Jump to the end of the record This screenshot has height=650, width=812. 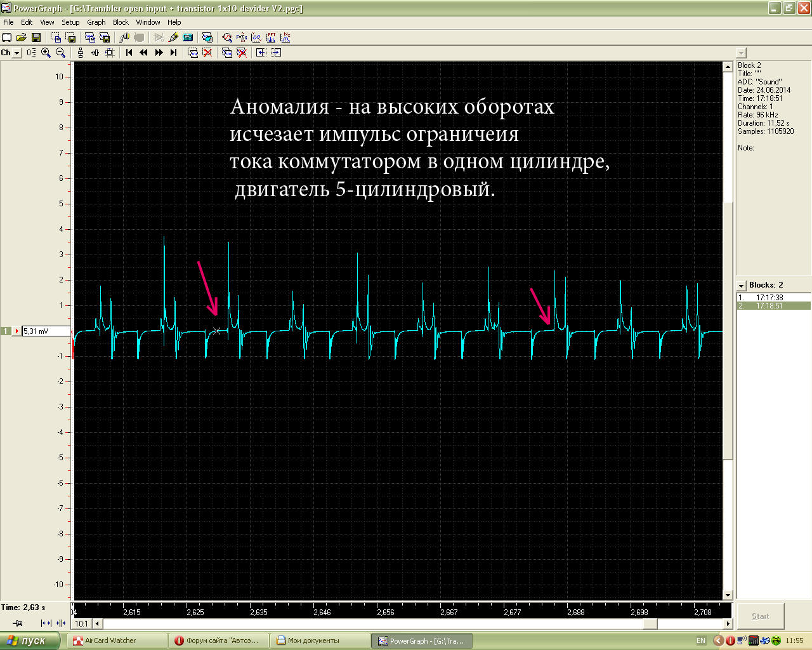click(173, 53)
